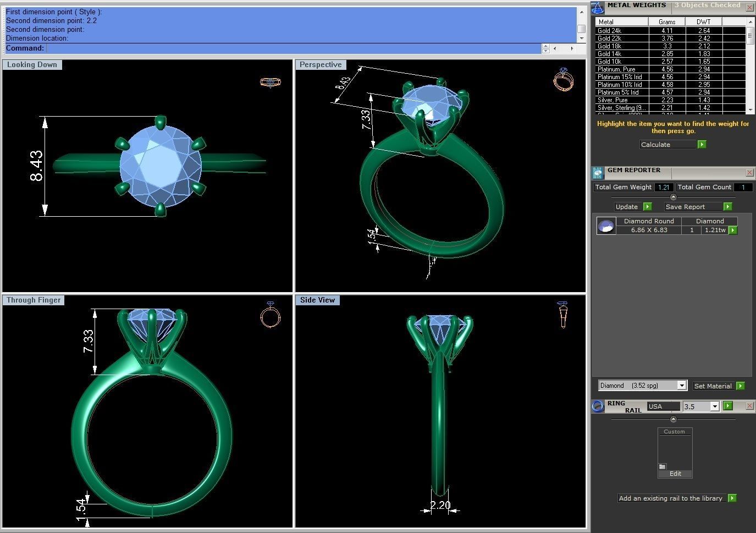Select the Side View viewport title
Screen dimensions: 756x533
click(317, 300)
